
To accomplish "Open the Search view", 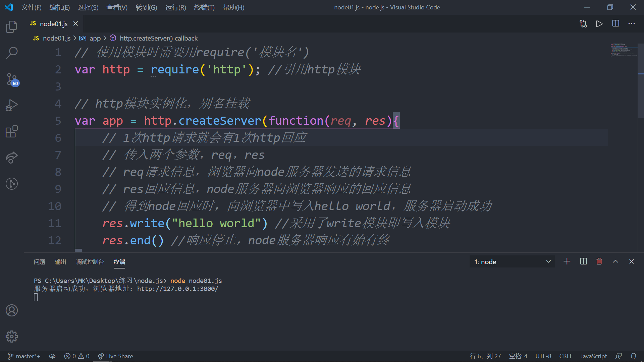I will tap(11, 53).
